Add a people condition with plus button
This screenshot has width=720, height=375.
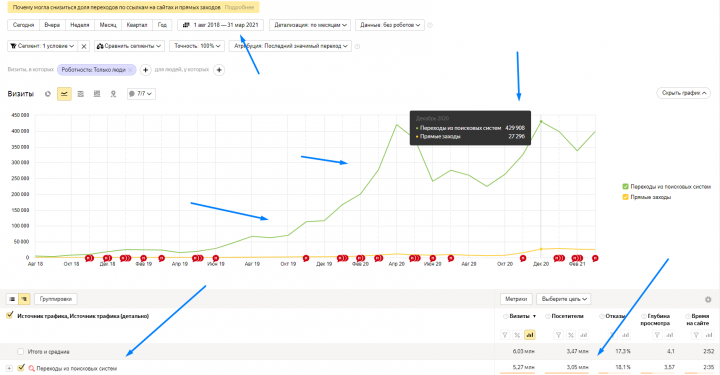click(219, 70)
